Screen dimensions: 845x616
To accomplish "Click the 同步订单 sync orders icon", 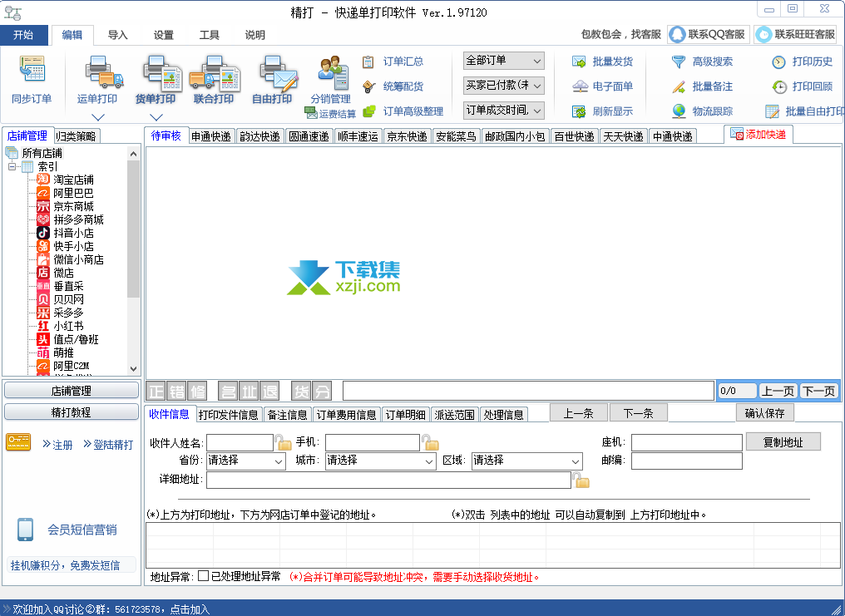I will tap(32, 80).
